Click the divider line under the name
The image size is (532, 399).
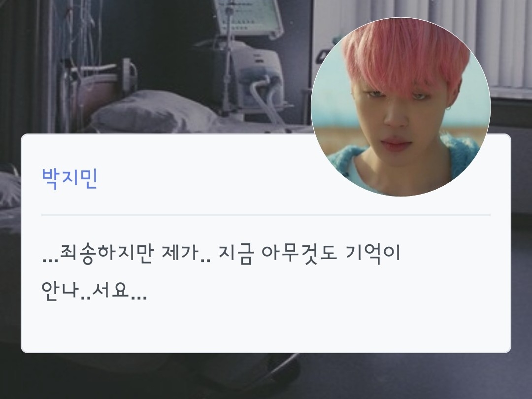[x=266, y=215]
